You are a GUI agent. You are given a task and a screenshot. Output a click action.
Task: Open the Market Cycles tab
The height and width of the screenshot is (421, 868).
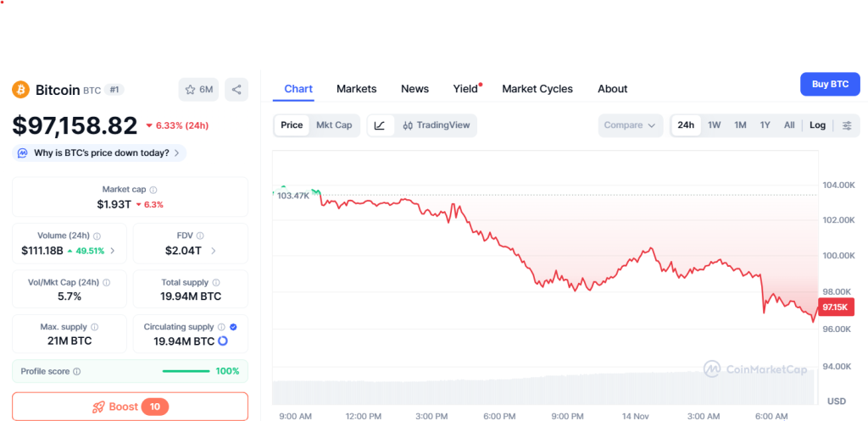(537, 89)
